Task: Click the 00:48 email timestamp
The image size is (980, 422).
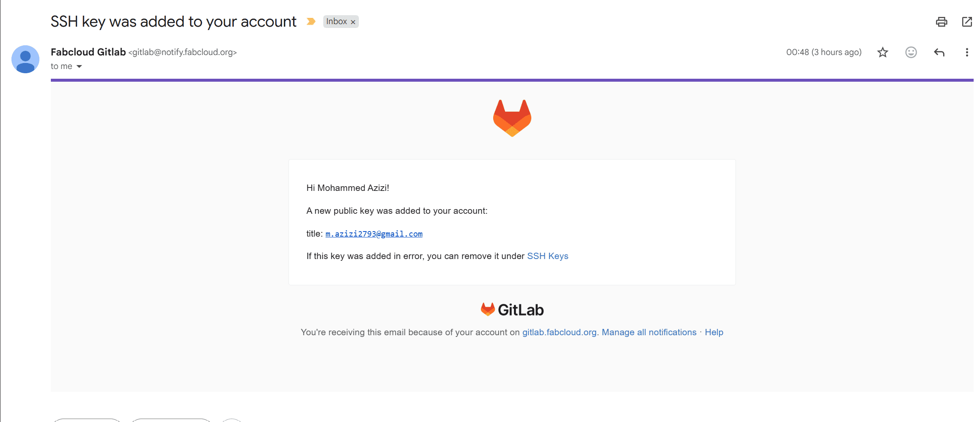Action: [824, 52]
